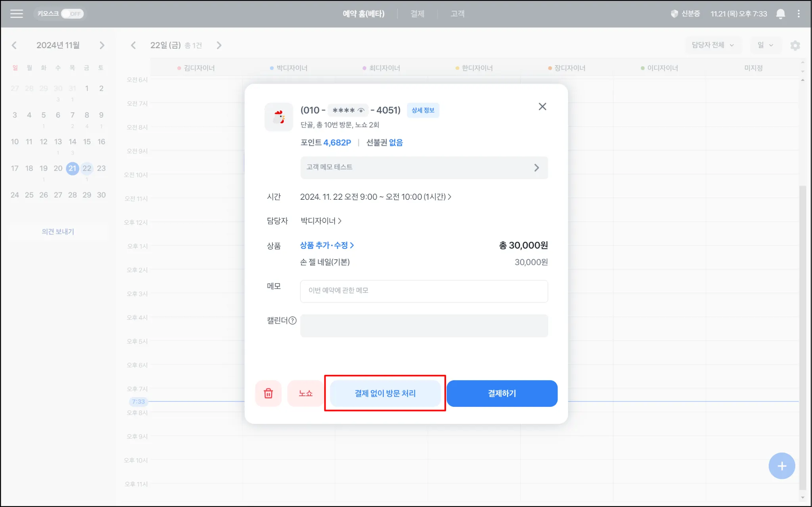This screenshot has width=812, height=507.
Task: Click the rooster customer avatar
Action: coord(279,117)
